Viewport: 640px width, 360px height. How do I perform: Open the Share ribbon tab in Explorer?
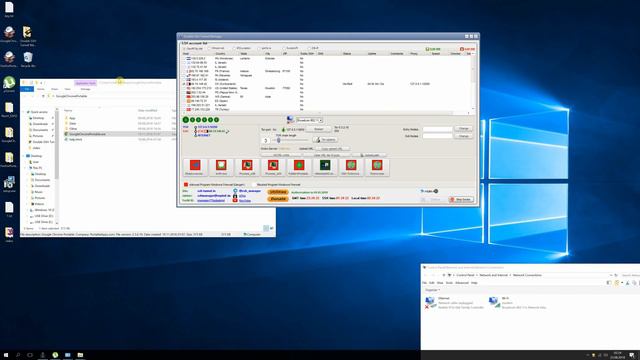[54, 89]
